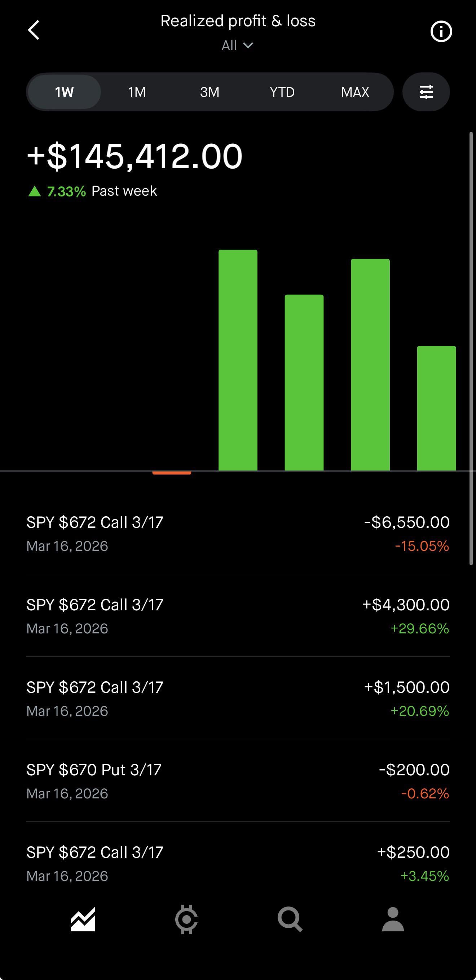The width and height of the screenshot is (476, 980).
Task: Open the search magnifier icon
Action: coord(290,919)
